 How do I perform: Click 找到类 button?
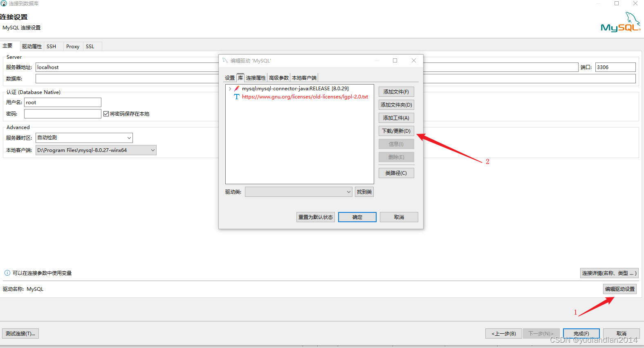(x=364, y=192)
